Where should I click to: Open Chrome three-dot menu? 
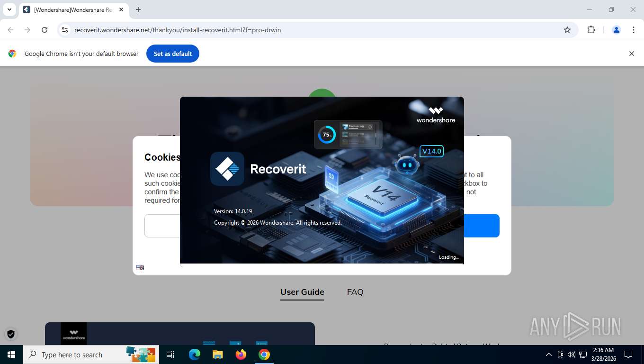pos(634,30)
